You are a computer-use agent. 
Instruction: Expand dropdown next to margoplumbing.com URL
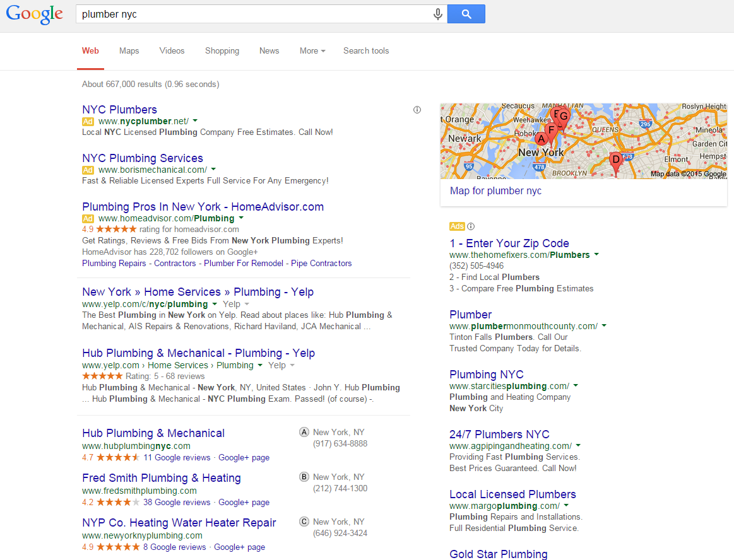pyautogui.click(x=566, y=505)
